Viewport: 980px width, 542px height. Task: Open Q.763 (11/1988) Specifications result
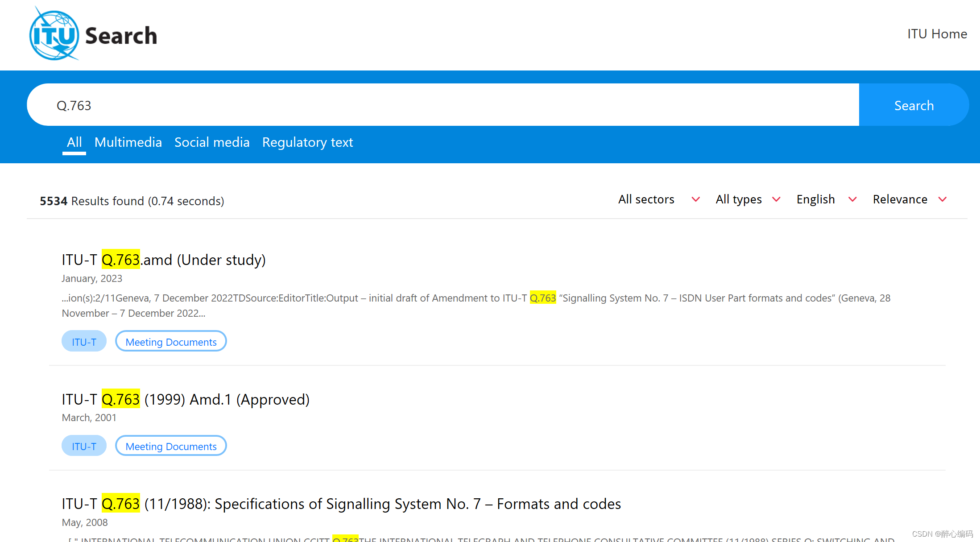coord(341,504)
